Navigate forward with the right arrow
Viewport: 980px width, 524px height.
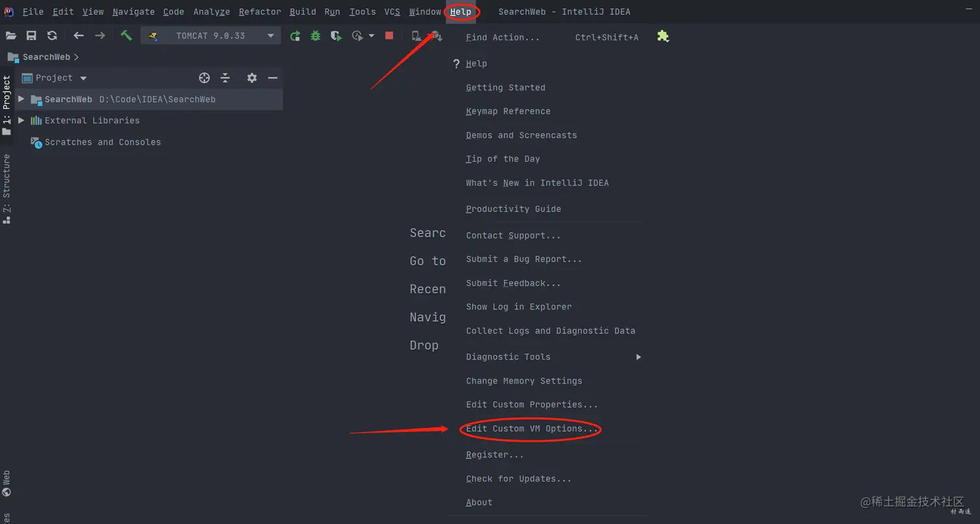click(100, 36)
